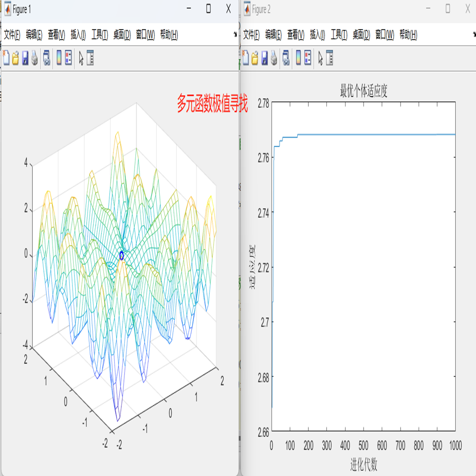The width and height of the screenshot is (476, 476).
Task: Open 桌面(D) menu in Figure 2
Action: (x=361, y=35)
